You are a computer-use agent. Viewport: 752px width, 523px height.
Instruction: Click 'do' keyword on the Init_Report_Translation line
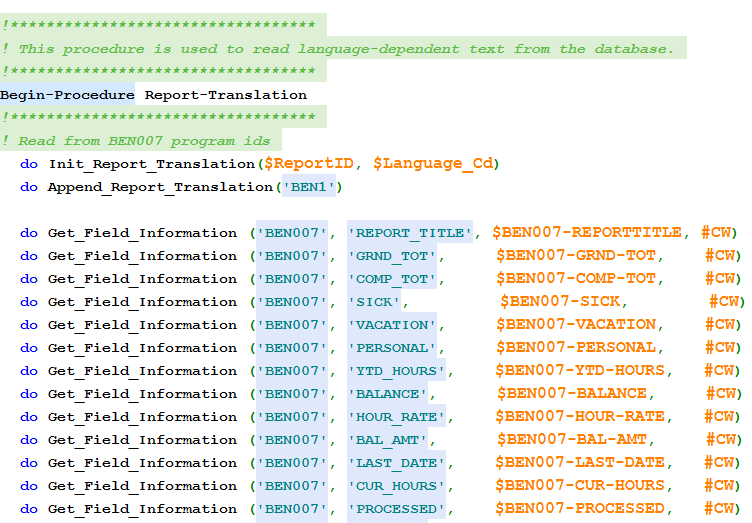(29, 164)
